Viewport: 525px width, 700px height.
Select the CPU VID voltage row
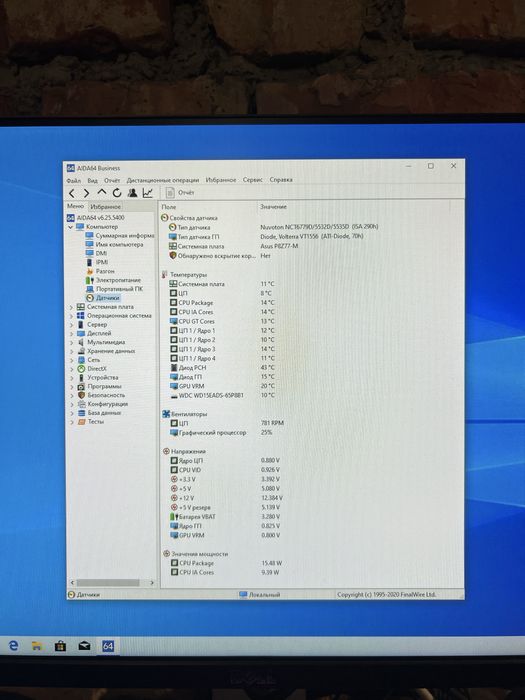(225, 470)
